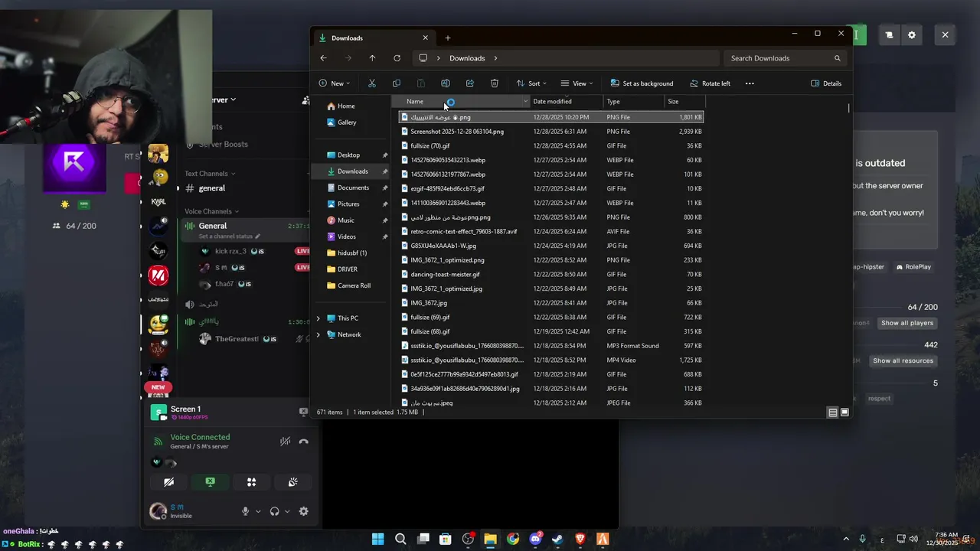Open Brave browser from the taskbar

(580, 540)
